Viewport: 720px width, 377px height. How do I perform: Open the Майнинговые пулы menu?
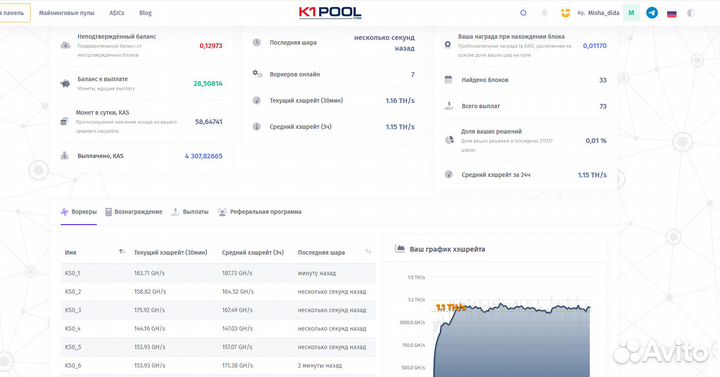(67, 13)
